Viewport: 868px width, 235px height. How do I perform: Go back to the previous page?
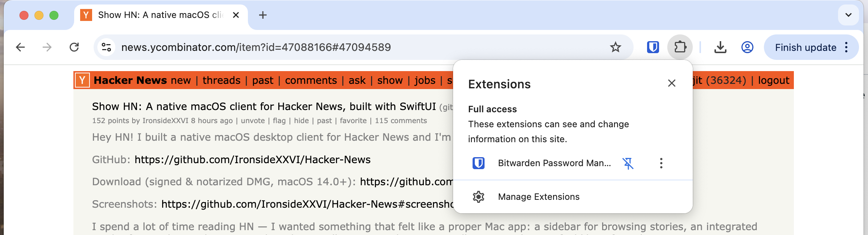(21, 47)
